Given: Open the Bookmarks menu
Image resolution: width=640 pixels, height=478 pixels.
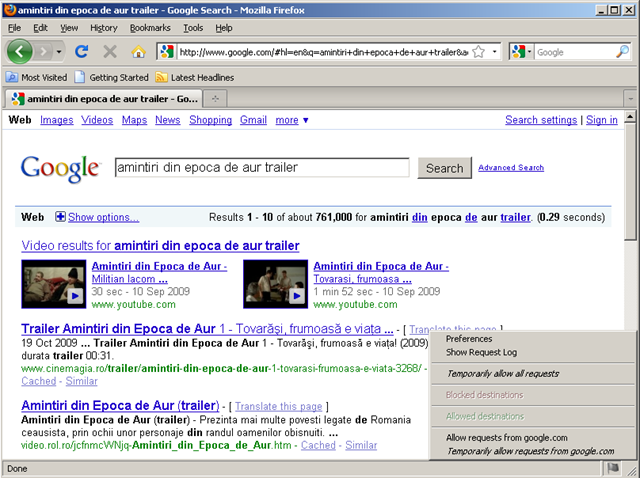Looking at the screenshot, I should (150, 28).
